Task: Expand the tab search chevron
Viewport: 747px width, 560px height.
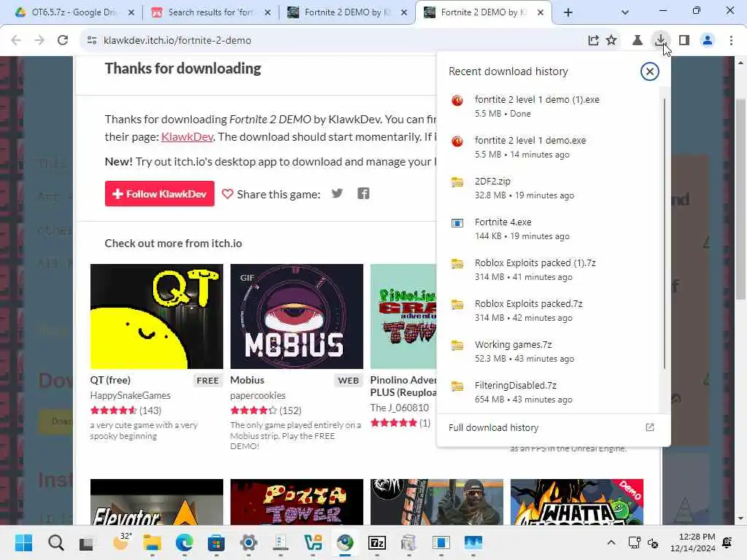Action: tap(625, 12)
